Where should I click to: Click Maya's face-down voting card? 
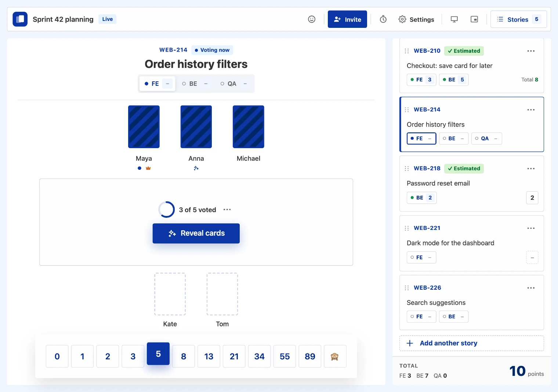144,127
